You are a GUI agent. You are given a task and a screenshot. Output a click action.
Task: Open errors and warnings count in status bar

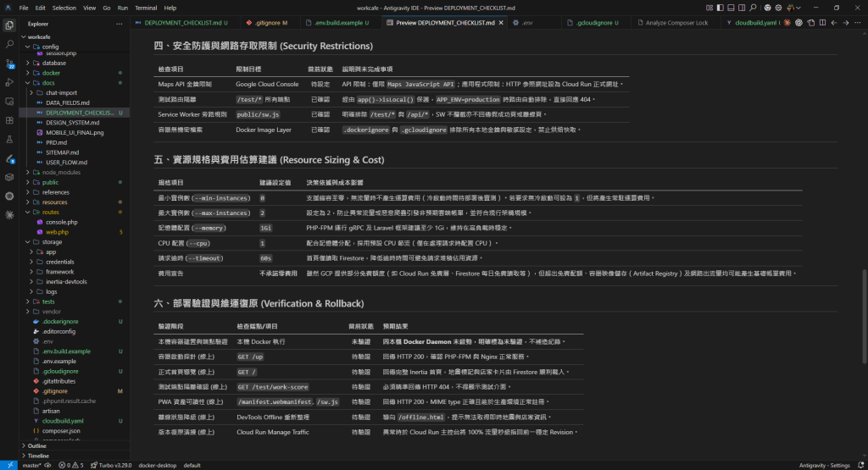tap(71, 465)
